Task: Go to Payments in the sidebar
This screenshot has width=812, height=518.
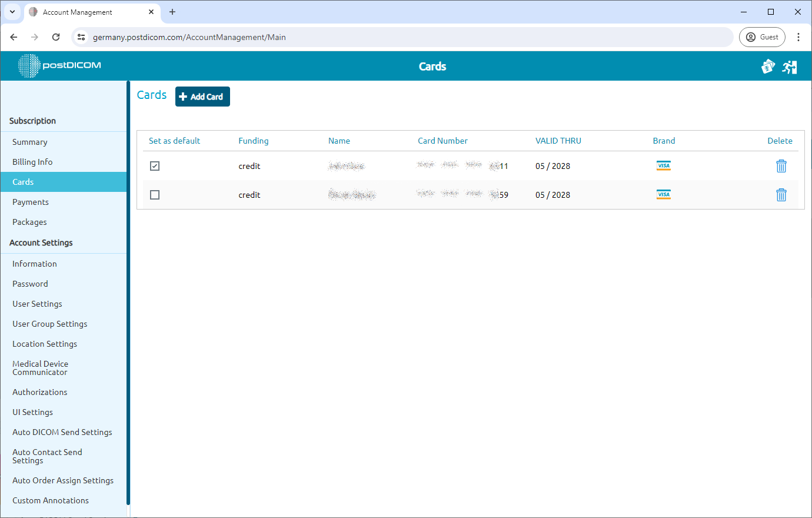Action: [x=31, y=202]
